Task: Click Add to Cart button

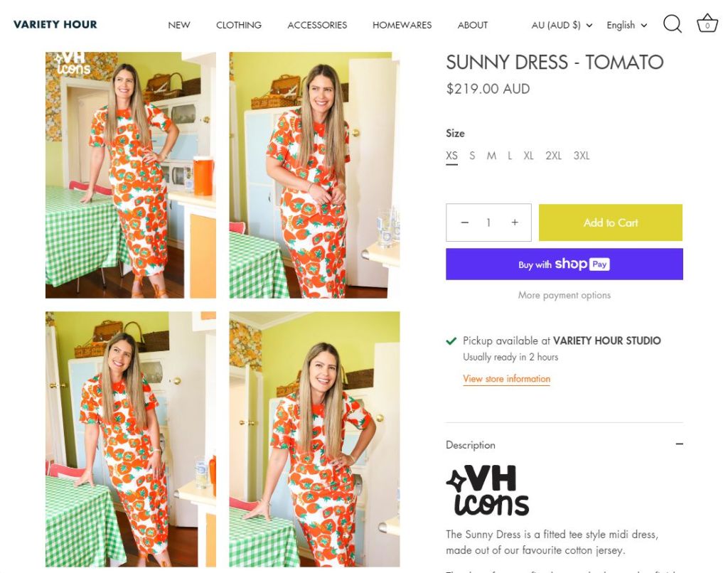Action: [611, 223]
